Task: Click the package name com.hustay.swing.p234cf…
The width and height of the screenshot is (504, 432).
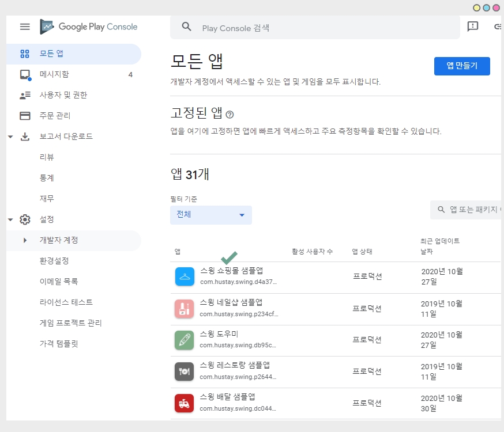Action: pos(239,314)
